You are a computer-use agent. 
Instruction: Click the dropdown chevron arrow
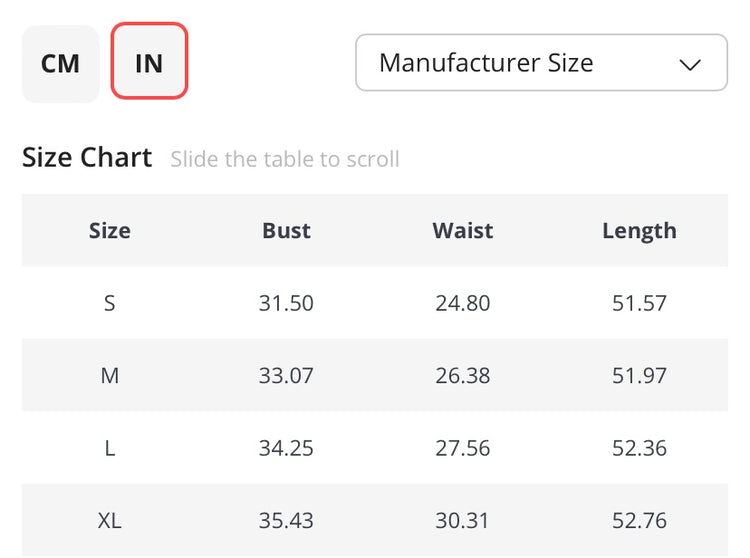[690, 65]
